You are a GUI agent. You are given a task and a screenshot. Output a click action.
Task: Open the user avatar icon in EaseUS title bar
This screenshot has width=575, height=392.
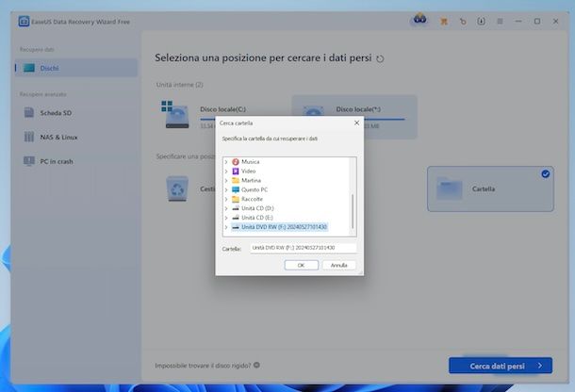tap(419, 19)
